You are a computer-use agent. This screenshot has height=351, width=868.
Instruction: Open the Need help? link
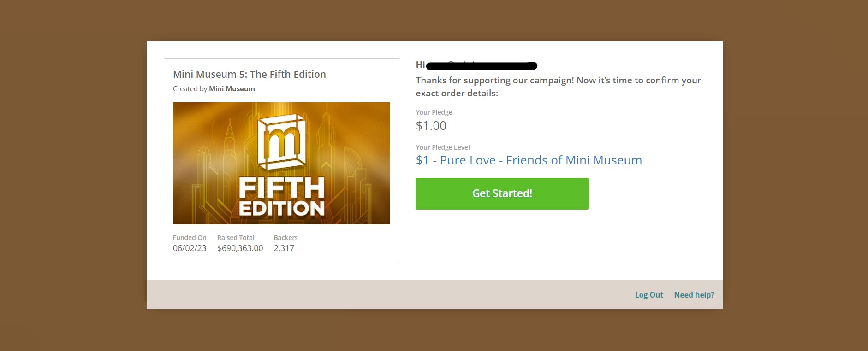coord(694,295)
